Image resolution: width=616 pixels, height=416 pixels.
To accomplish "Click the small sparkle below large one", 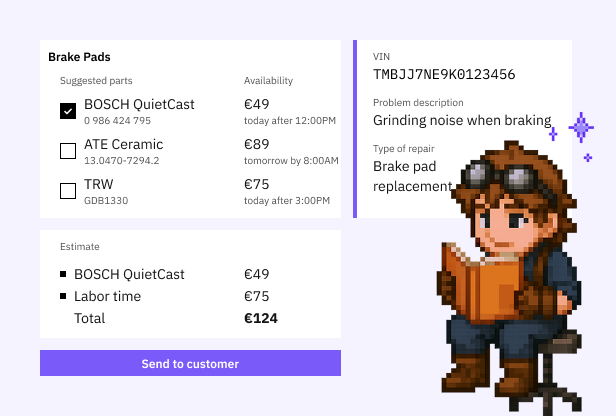I will 588,158.
